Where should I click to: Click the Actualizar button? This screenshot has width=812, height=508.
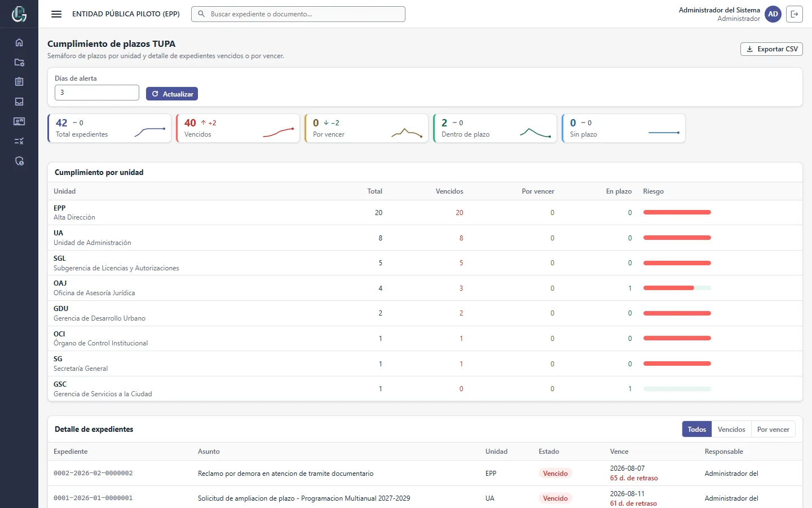click(172, 94)
